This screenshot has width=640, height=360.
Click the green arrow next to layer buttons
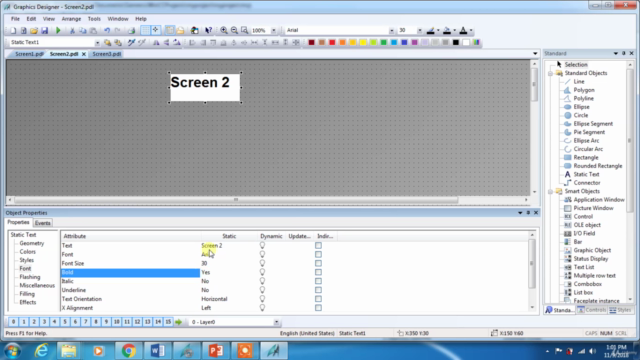[178, 322]
